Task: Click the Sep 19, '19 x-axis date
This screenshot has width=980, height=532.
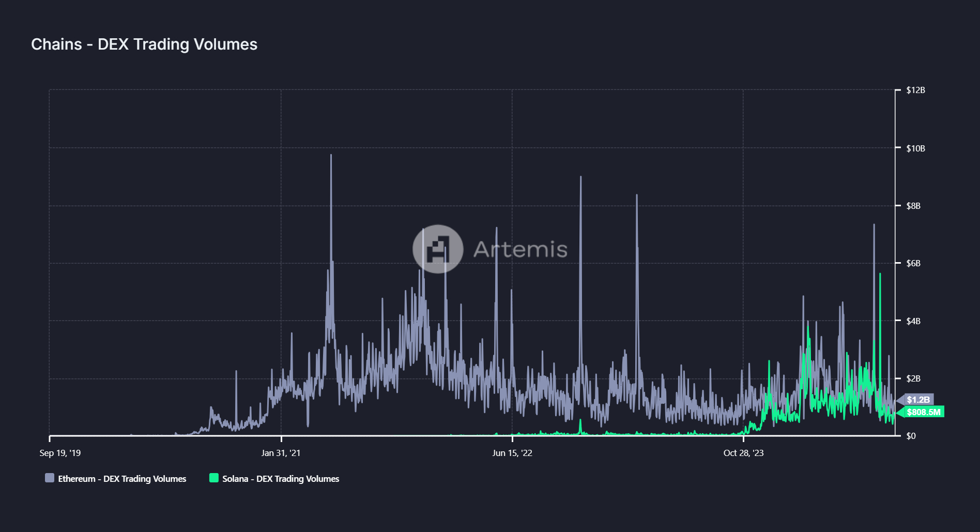Action: 60,453
